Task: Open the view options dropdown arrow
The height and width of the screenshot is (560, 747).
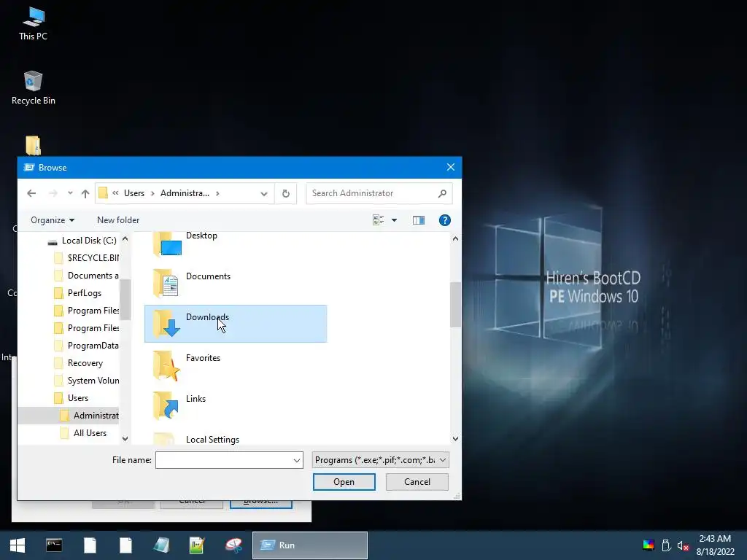Action: [394, 220]
